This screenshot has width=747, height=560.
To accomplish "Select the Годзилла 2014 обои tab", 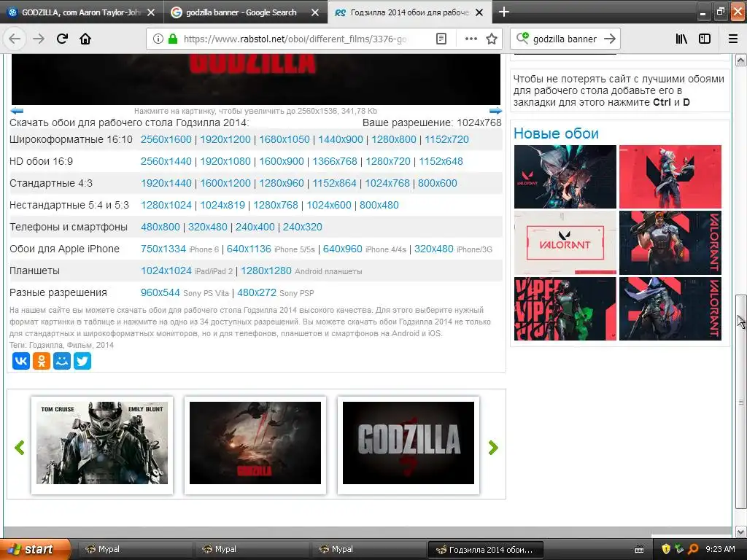I will pos(409,12).
